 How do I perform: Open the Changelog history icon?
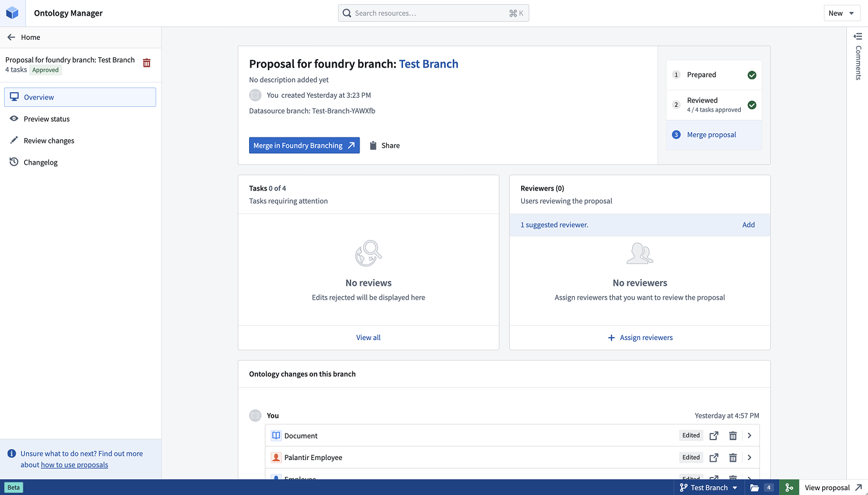pos(13,162)
